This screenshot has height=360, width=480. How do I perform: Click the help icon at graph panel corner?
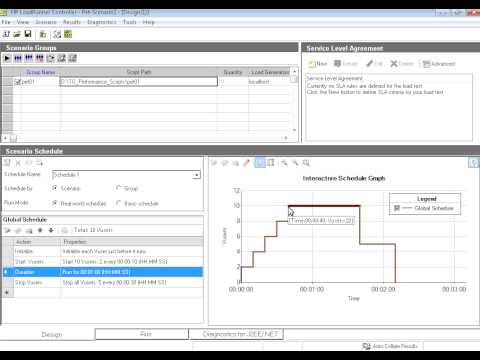474,163
